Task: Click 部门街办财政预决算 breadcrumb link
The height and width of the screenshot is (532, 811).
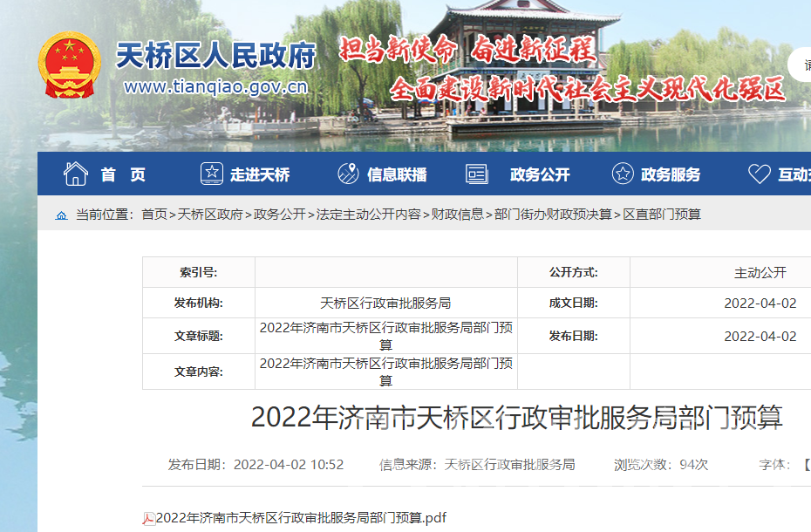Action: (553, 215)
